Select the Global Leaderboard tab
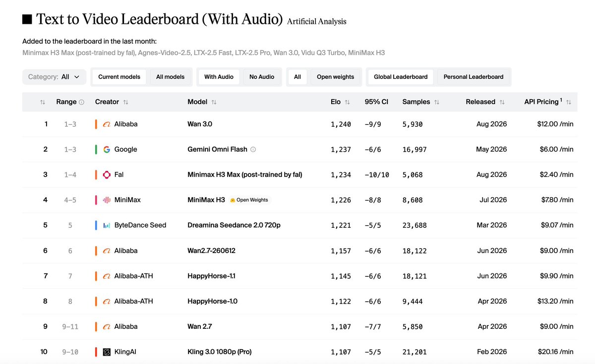The width and height of the screenshot is (595, 364). (401, 77)
